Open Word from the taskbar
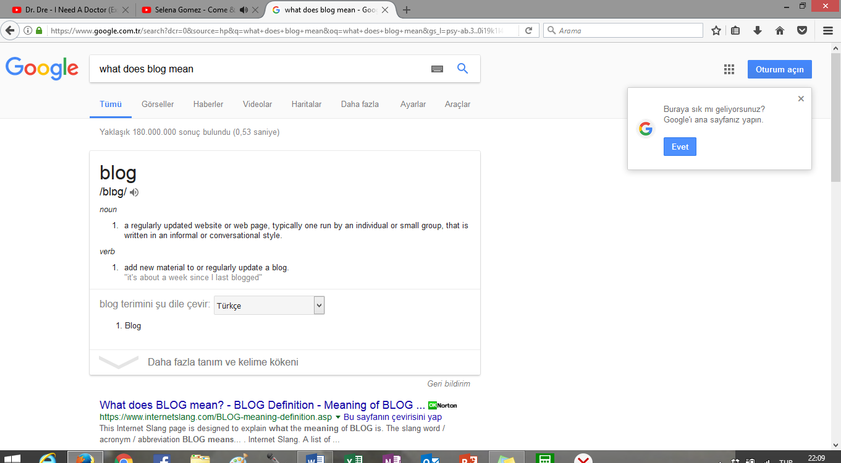 (x=315, y=458)
